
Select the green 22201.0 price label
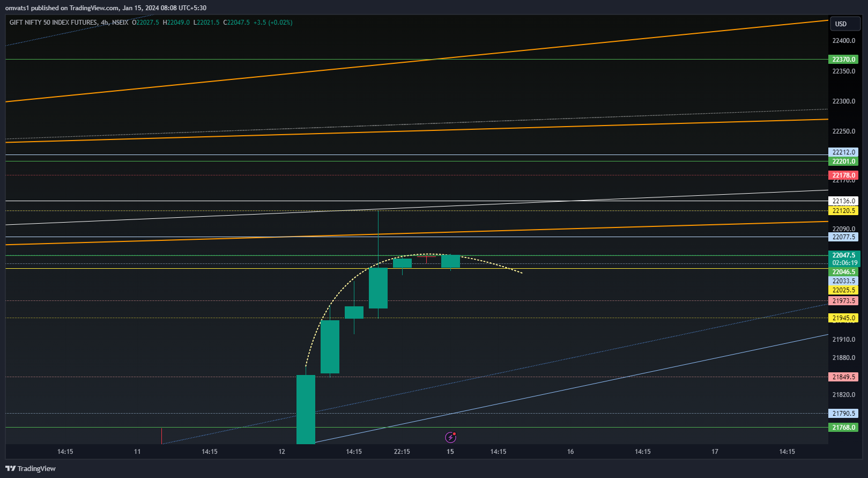pos(843,161)
